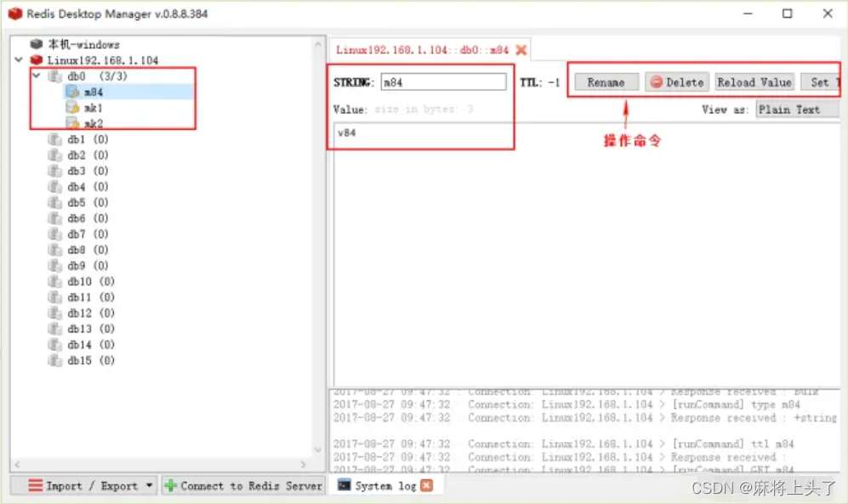Screen dimensions: 848x504
Task: Click the db4 database icon
Action: [54, 187]
